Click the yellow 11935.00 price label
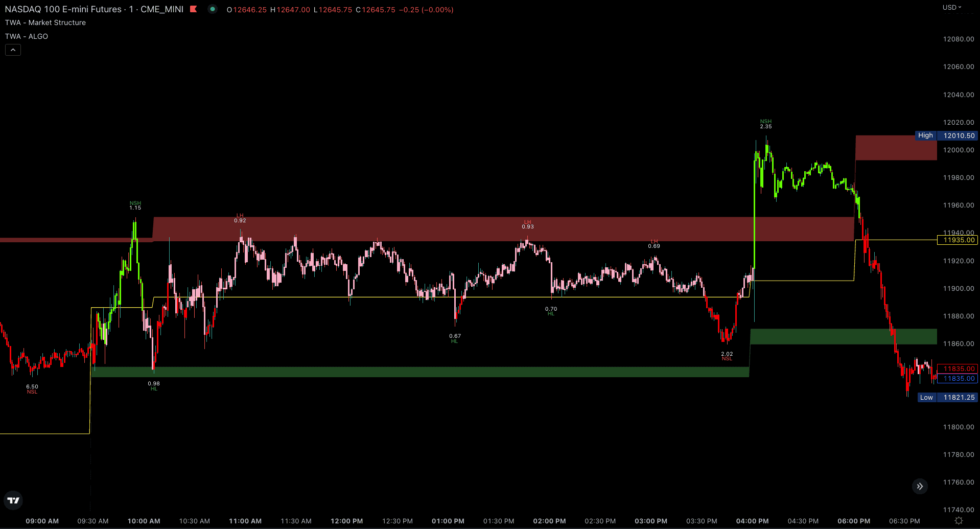980x529 pixels. [957, 240]
